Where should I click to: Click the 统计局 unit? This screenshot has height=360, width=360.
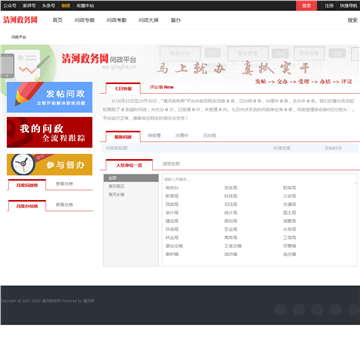pos(230,213)
